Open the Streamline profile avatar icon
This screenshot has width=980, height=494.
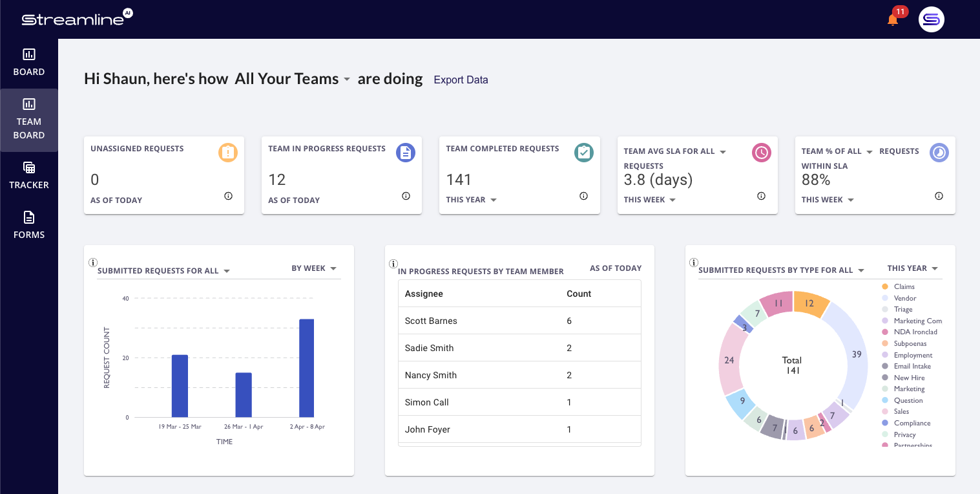(931, 19)
